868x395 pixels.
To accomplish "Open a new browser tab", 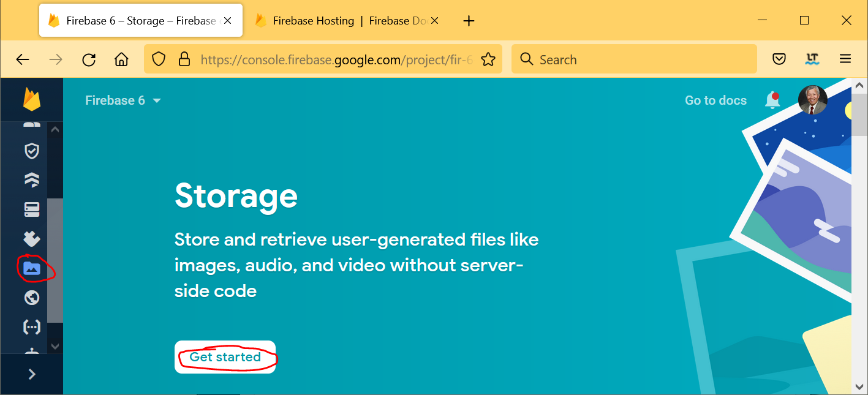I will (x=469, y=21).
